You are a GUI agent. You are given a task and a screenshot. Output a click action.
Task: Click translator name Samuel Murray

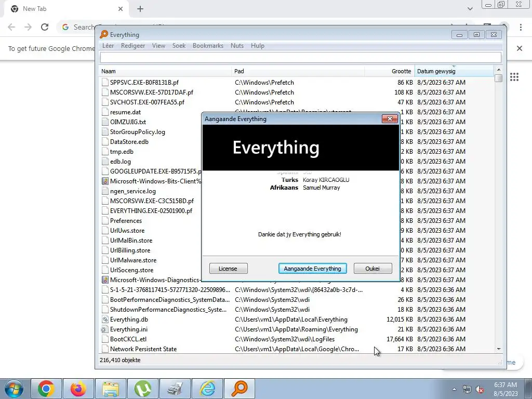click(321, 188)
